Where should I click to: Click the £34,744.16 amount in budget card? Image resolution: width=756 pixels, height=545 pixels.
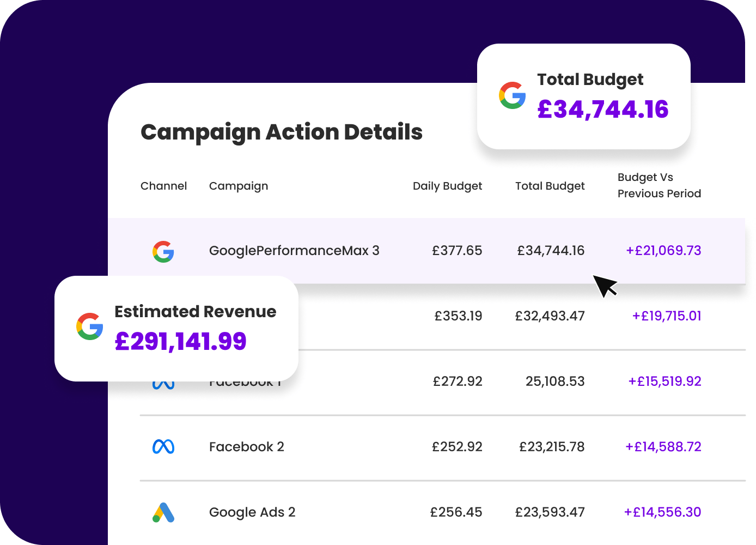point(602,110)
